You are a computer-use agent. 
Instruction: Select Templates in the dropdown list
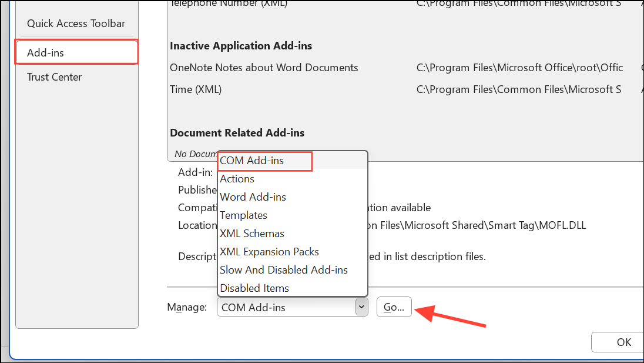pyautogui.click(x=243, y=215)
